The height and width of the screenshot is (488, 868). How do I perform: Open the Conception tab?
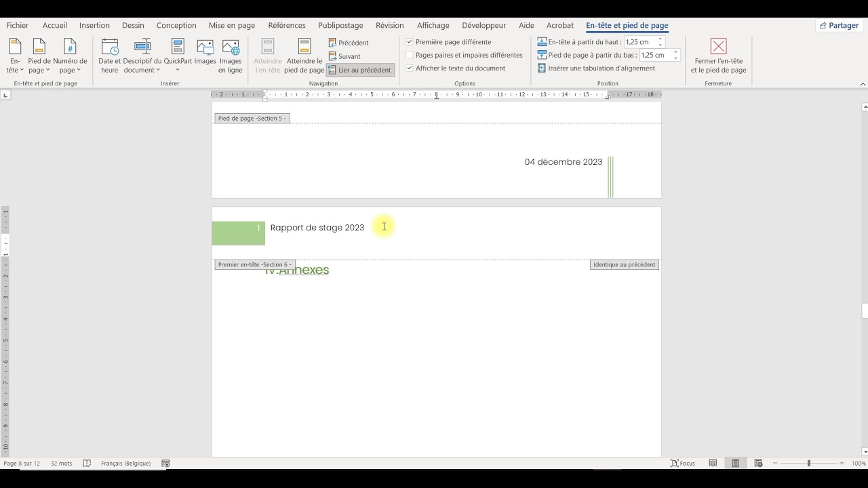[x=176, y=26]
